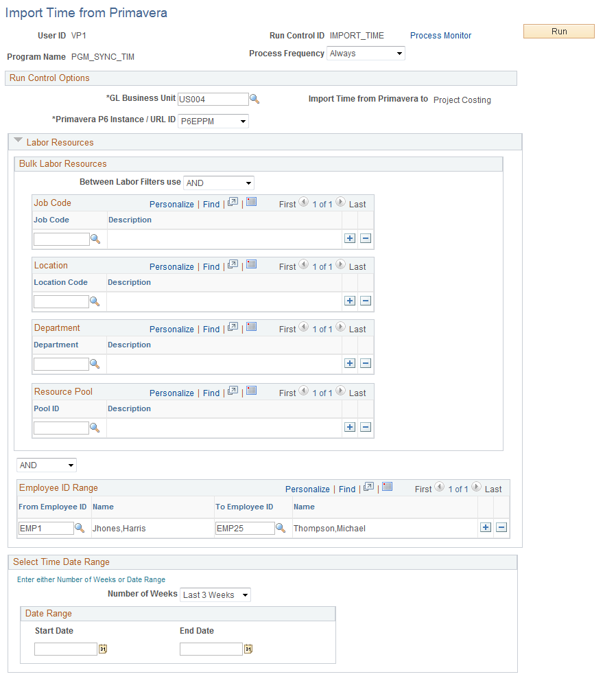
Task: Click Find in Job Code grid
Action: 211,204
